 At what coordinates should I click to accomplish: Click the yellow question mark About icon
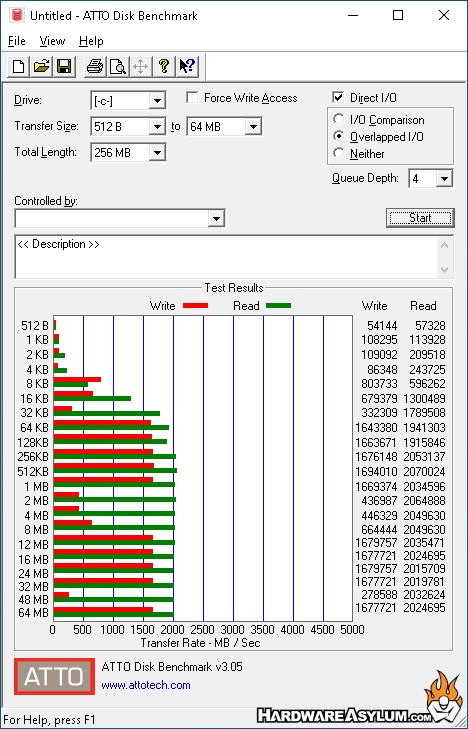pos(164,66)
